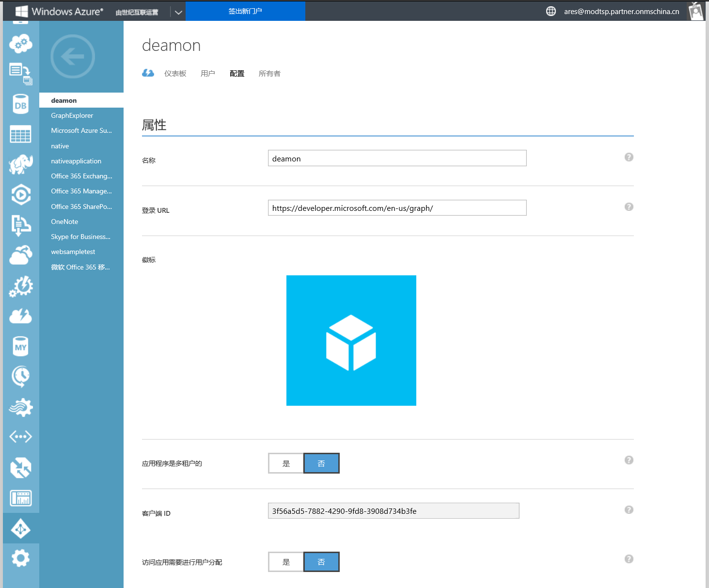The height and width of the screenshot is (588, 709).
Task: Click the globe icon in the top bar
Action: [x=551, y=11]
